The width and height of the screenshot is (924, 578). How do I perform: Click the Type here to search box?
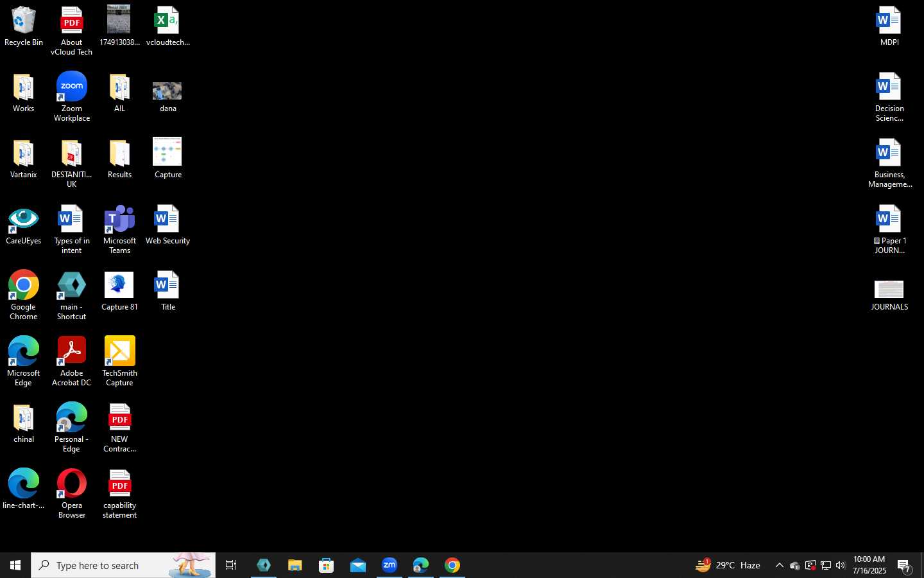click(x=123, y=565)
